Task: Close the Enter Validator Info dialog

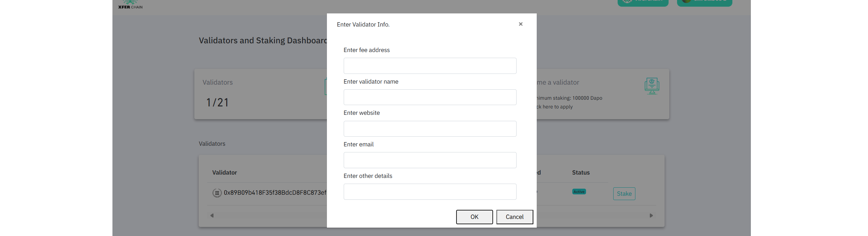Action: point(521,24)
